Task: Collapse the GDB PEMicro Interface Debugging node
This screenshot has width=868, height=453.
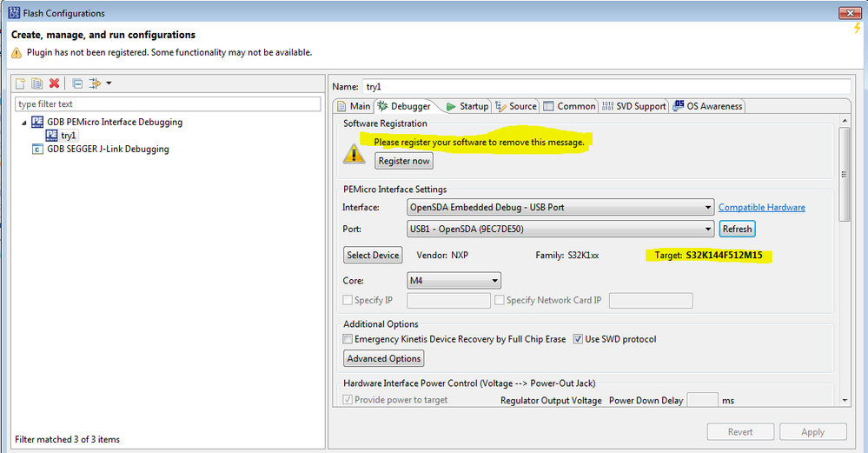Action: coord(23,123)
